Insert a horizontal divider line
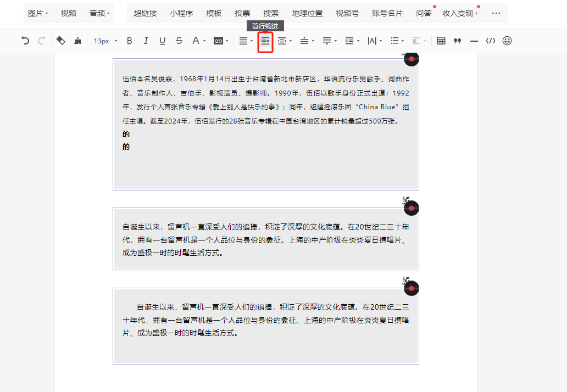Viewport: 567px width, 392px height. point(474,41)
